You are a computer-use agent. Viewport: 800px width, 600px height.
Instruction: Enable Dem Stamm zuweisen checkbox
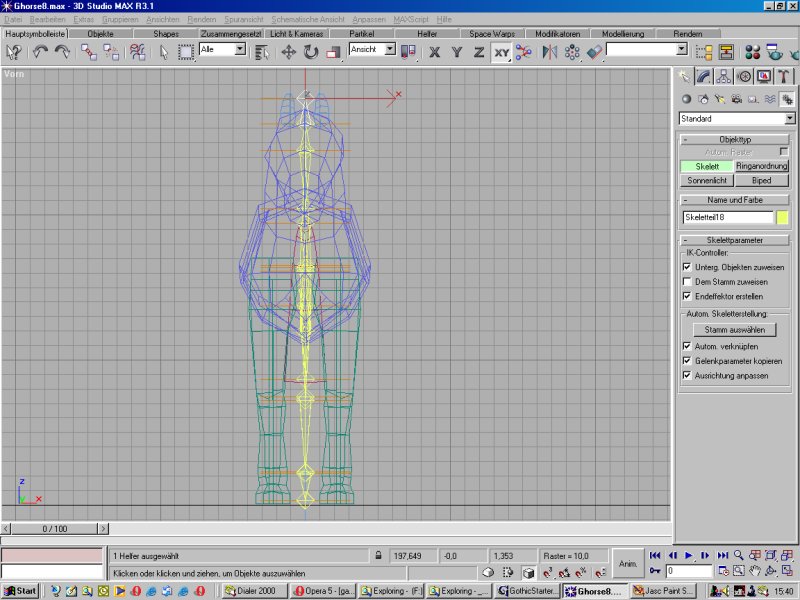[686, 282]
